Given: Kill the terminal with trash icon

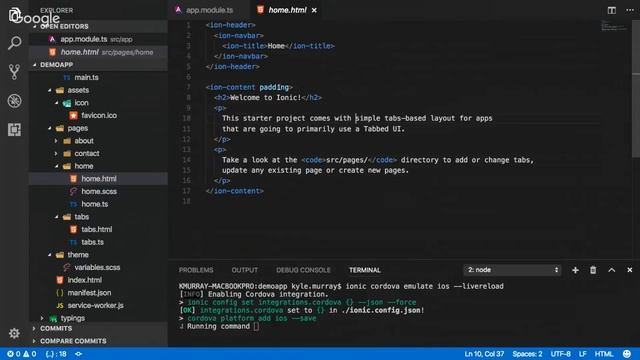Looking at the screenshot, I should (x=593, y=270).
